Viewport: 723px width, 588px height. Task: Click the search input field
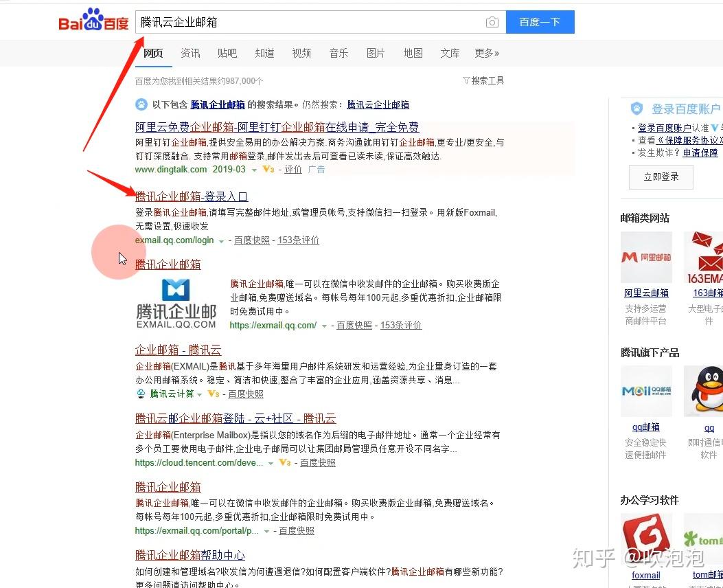(x=309, y=22)
